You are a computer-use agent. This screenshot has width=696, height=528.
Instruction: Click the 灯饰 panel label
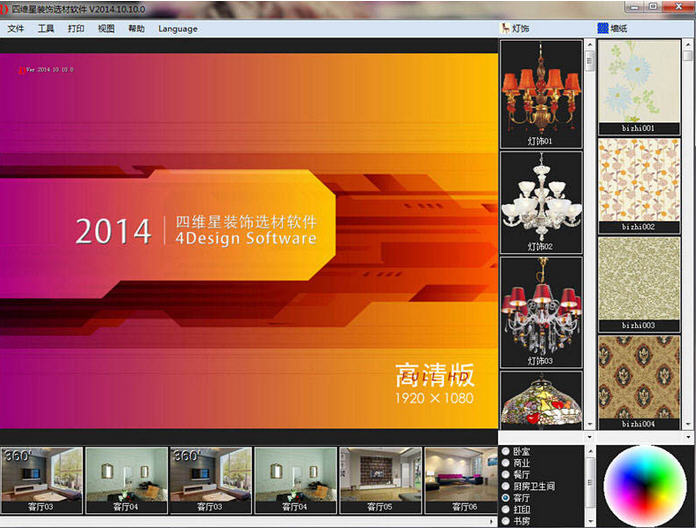pyautogui.click(x=520, y=28)
